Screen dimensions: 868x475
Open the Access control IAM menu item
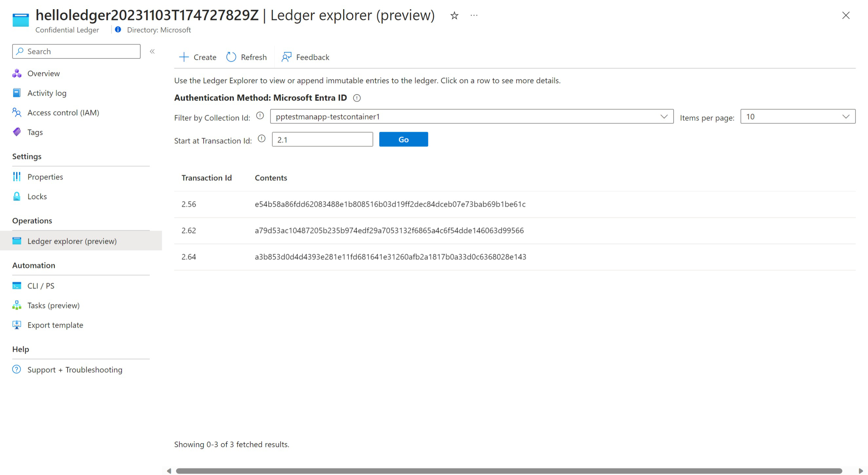64,112
